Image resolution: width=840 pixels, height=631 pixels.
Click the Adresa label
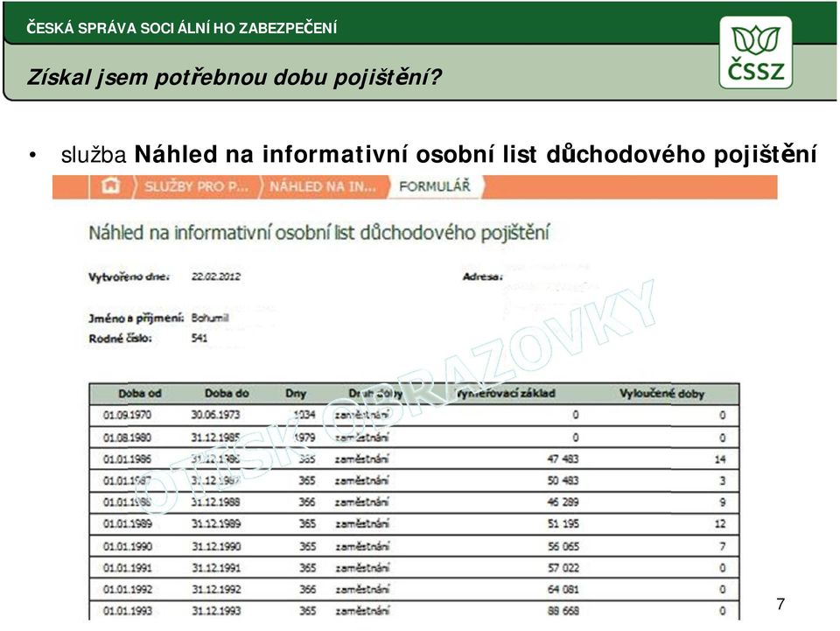point(483,277)
